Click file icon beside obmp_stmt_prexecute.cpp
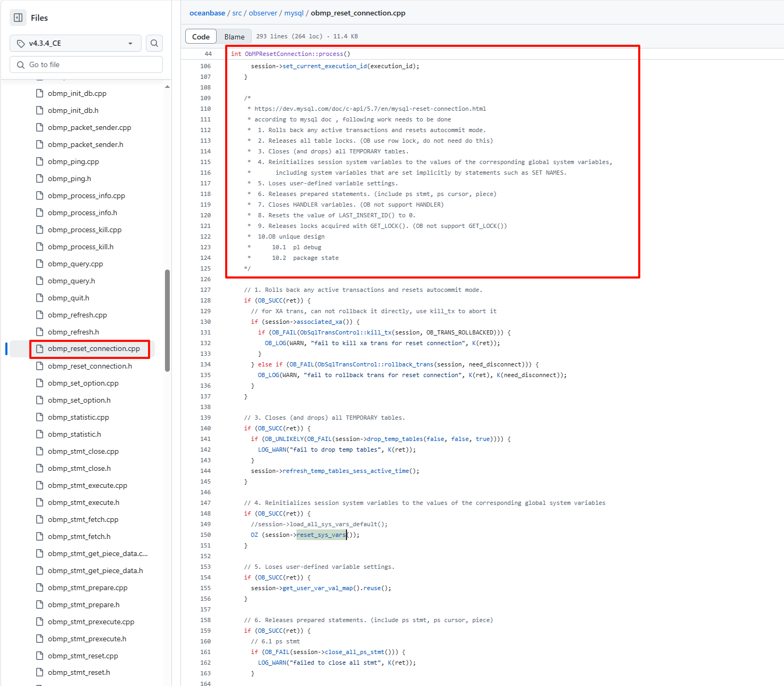 pyautogui.click(x=39, y=622)
